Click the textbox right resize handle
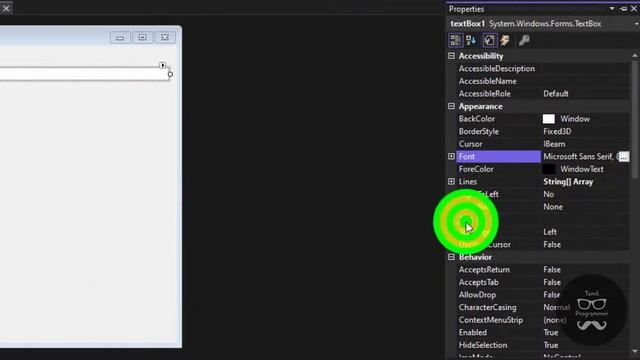This screenshot has height=360, width=640. (x=170, y=74)
